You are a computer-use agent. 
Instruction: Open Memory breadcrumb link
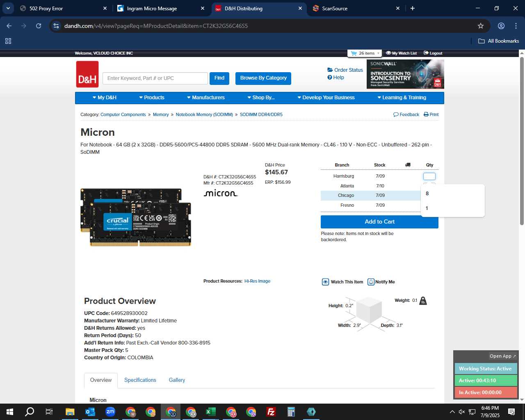point(161,115)
